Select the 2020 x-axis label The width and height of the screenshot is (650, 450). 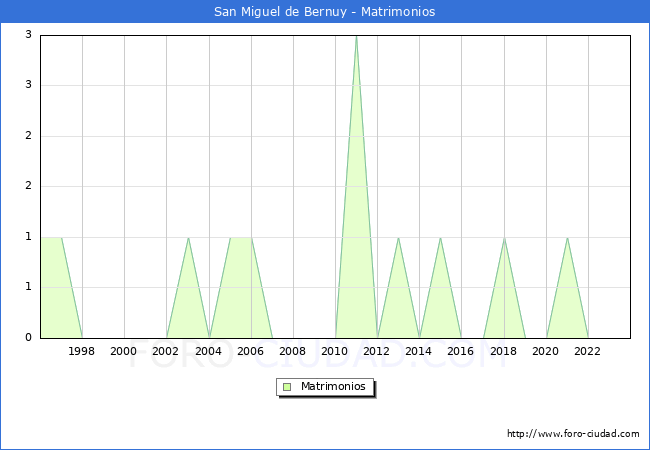point(546,351)
